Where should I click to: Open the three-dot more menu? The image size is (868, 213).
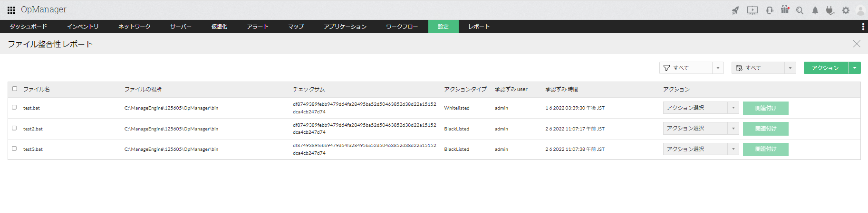click(863, 27)
